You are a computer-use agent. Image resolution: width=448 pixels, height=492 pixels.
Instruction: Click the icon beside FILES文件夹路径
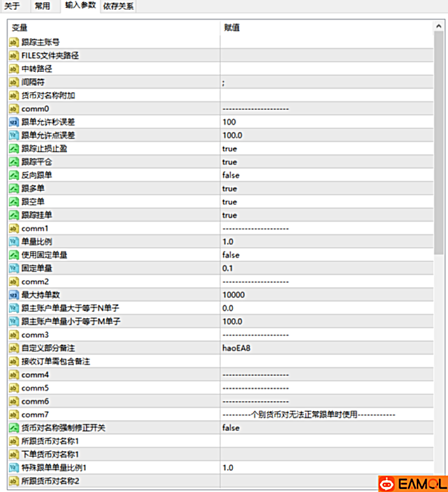(x=14, y=56)
